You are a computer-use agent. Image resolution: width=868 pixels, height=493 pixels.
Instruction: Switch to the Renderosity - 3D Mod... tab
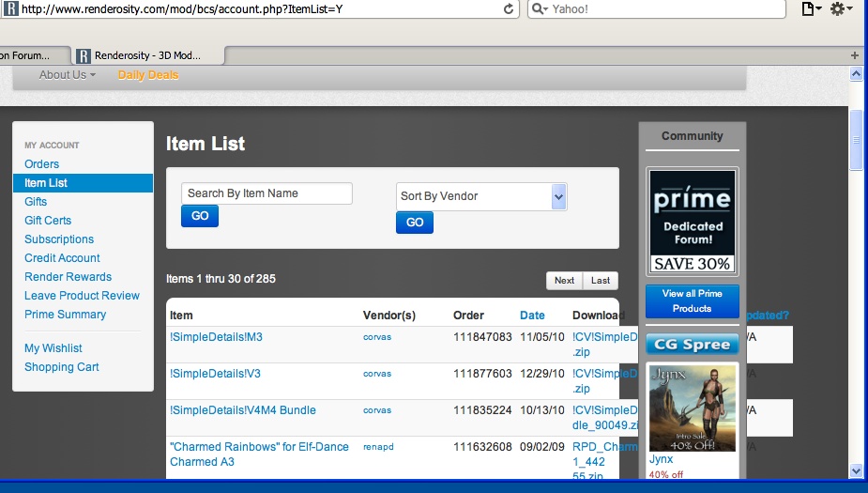point(148,55)
